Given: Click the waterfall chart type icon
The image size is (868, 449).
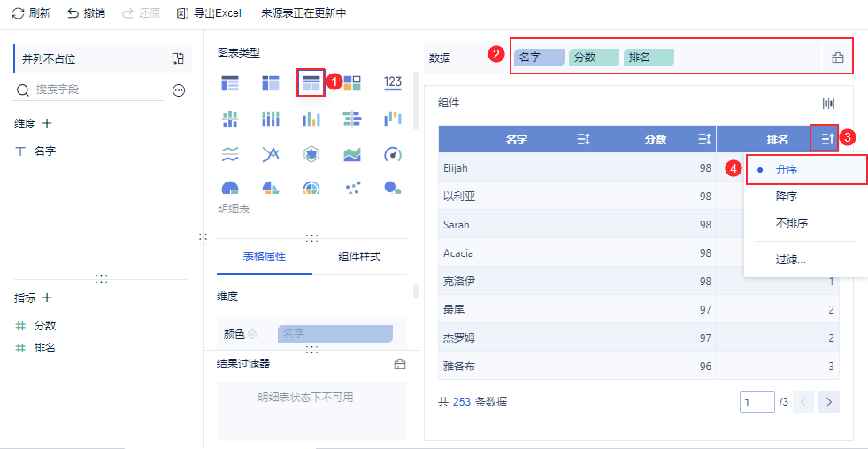Looking at the screenshot, I should pyautogui.click(x=393, y=119).
